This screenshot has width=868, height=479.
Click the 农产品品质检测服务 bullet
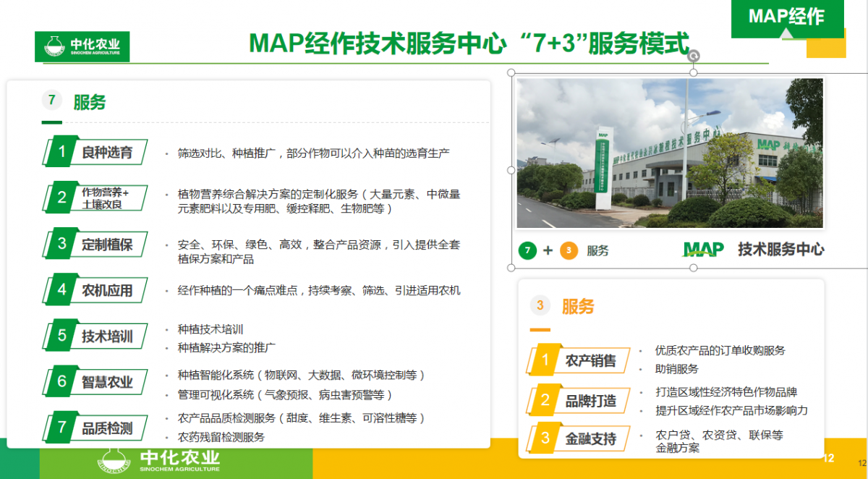click(x=302, y=418)
